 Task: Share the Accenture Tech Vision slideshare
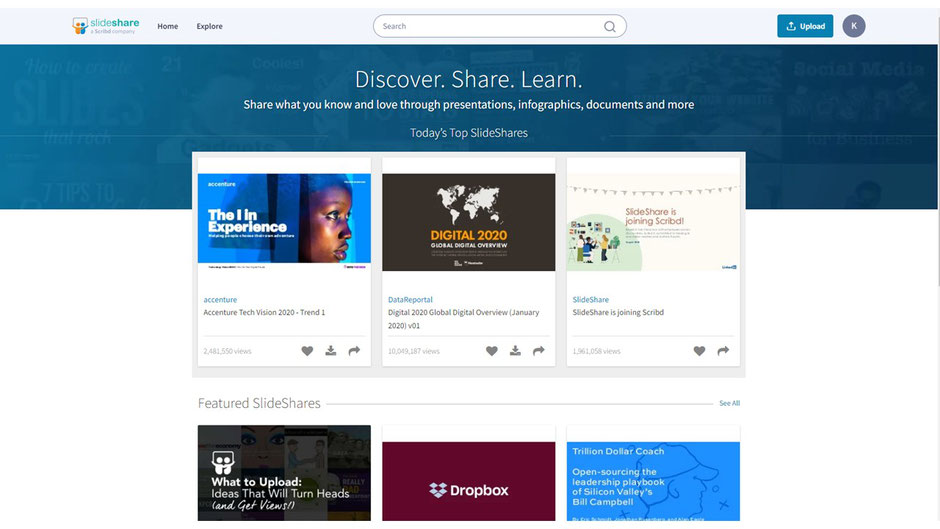point(354,351)
